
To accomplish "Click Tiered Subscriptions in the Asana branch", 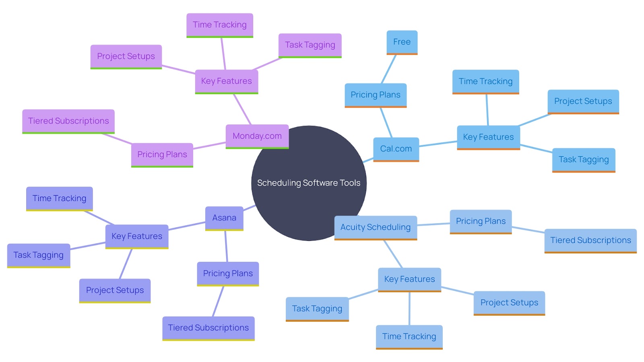I will coord(208,328).
